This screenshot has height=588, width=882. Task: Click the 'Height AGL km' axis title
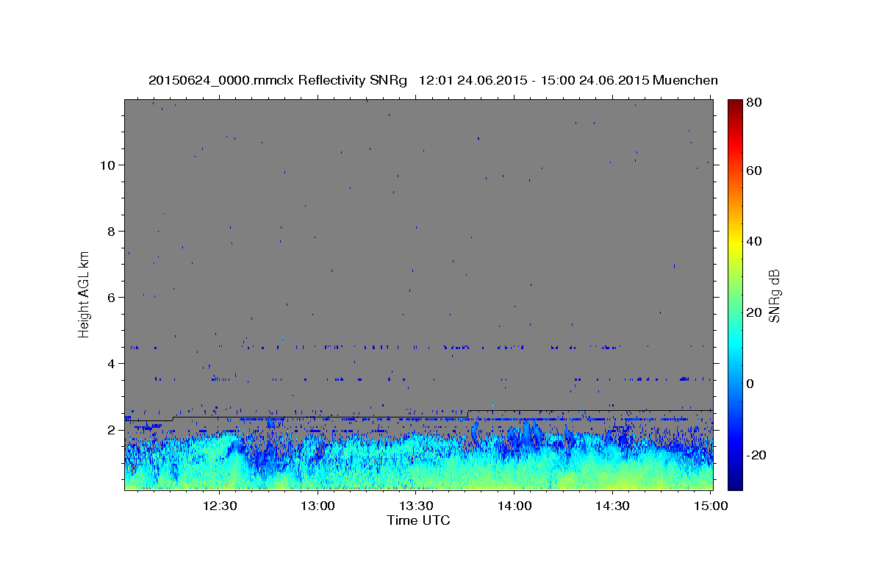pos(85,293)
